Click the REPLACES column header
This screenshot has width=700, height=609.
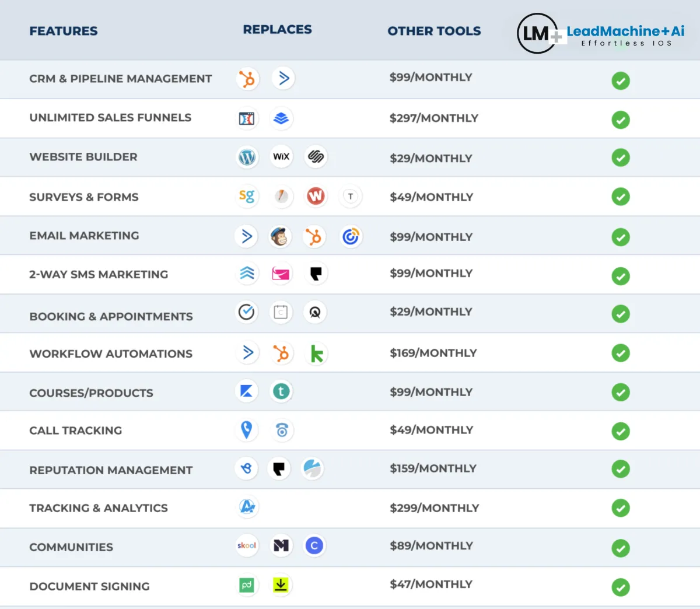(278, 29)
